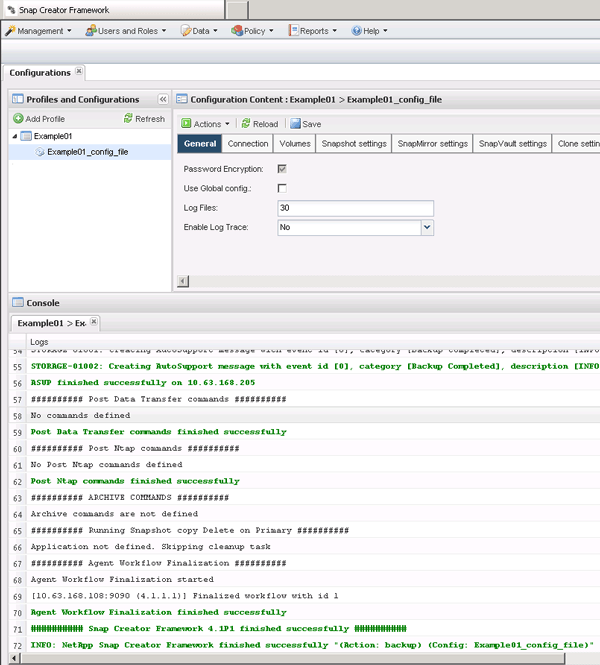Switch to the Volumes tab

point(294,144)
